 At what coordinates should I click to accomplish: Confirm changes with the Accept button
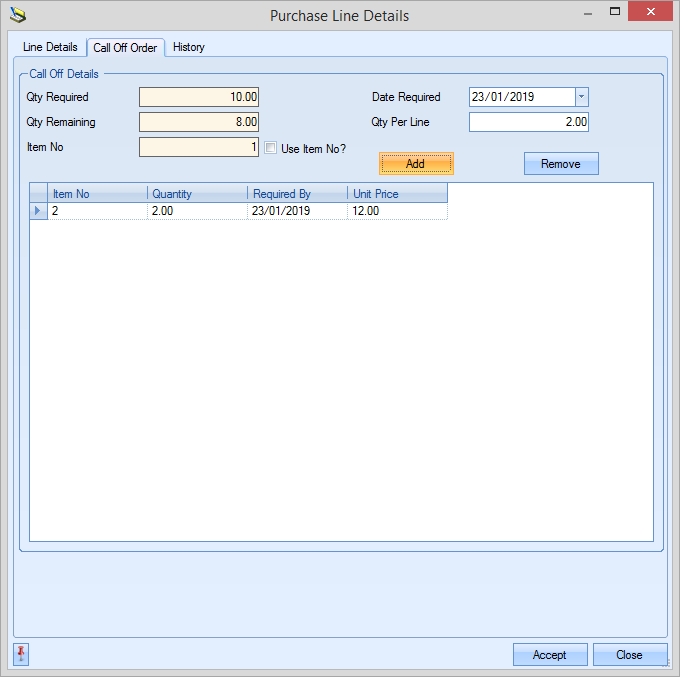click(x=549, y=655)
